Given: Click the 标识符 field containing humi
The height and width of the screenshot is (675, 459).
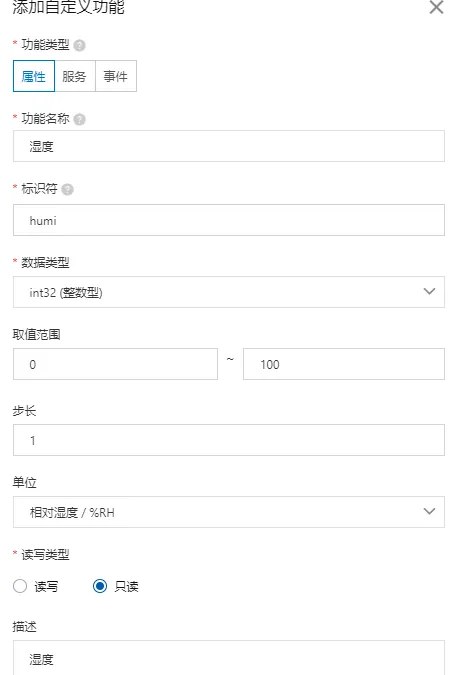Looking at the screenshot, I should click(229, 220).
